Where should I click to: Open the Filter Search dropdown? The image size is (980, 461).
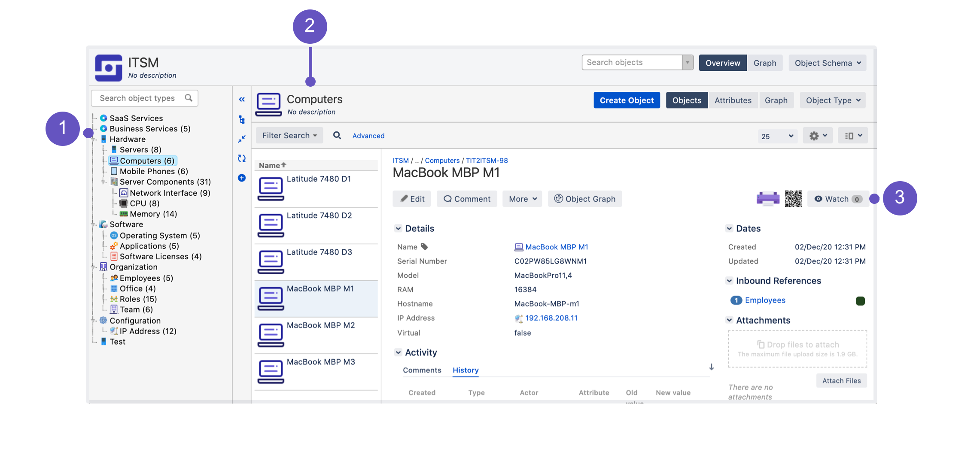[x=289, y=135]
